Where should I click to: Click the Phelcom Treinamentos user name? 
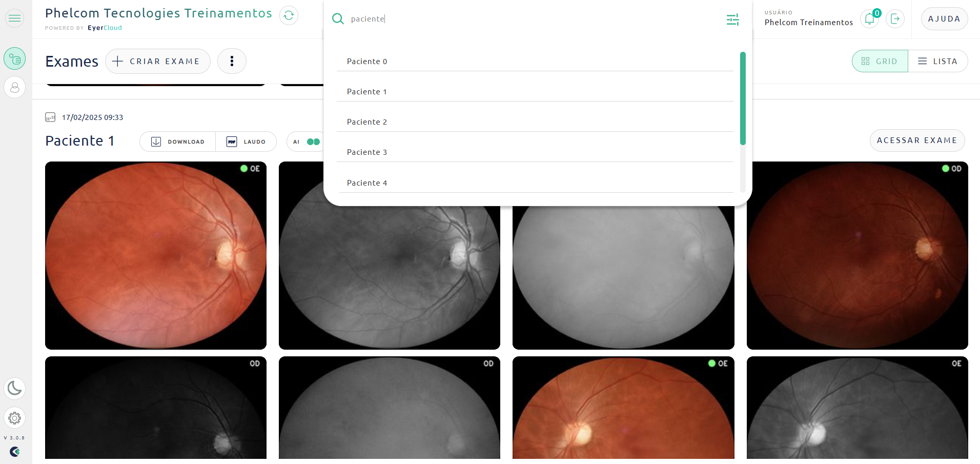coord(809,23)
